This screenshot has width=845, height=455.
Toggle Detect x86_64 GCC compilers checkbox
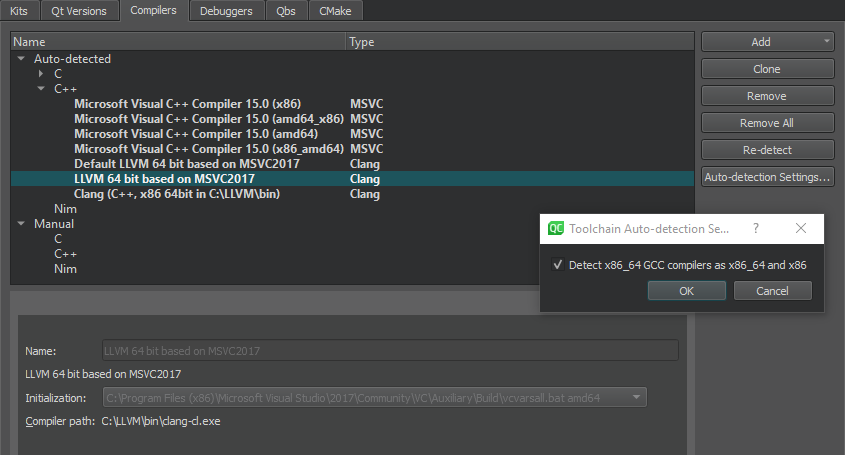point(558,265)
